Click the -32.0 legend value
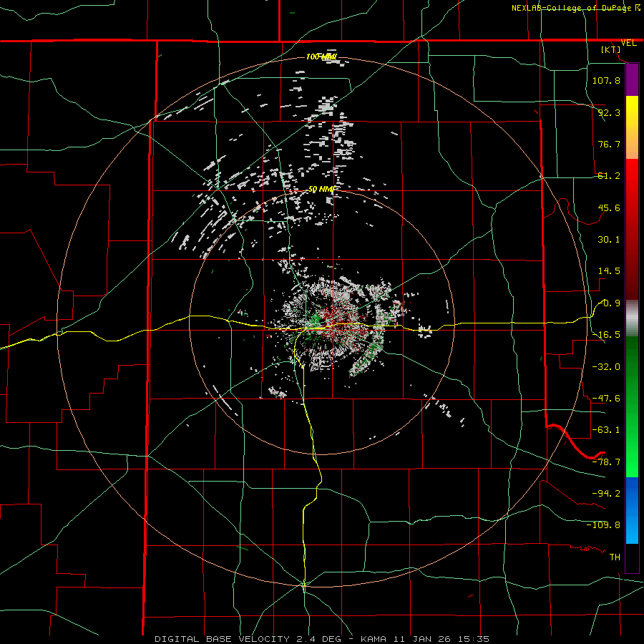This screenshot has height=644, width=644. coord(606,367)
